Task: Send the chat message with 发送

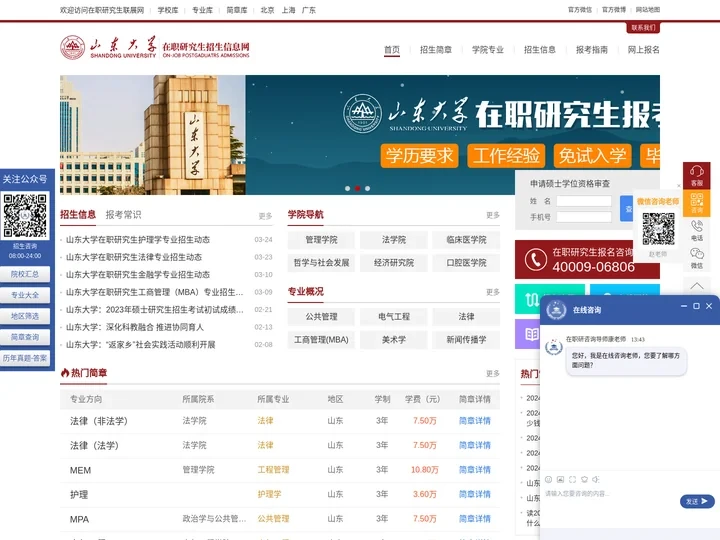Action: click(x=697, y=501)
